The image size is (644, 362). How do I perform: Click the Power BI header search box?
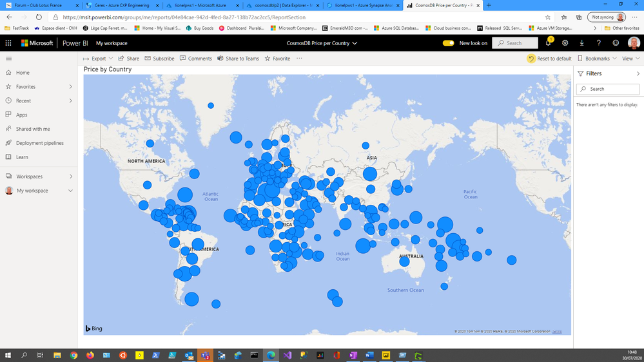(515, 43)
